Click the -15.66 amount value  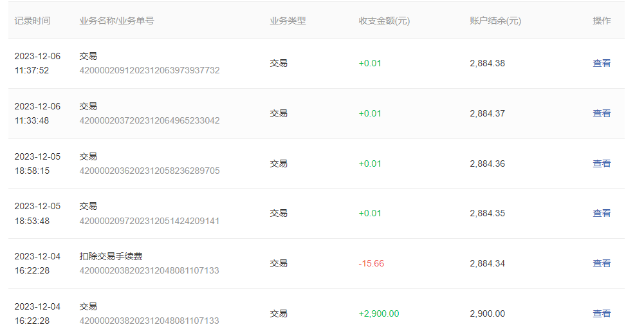click(371, 263)
